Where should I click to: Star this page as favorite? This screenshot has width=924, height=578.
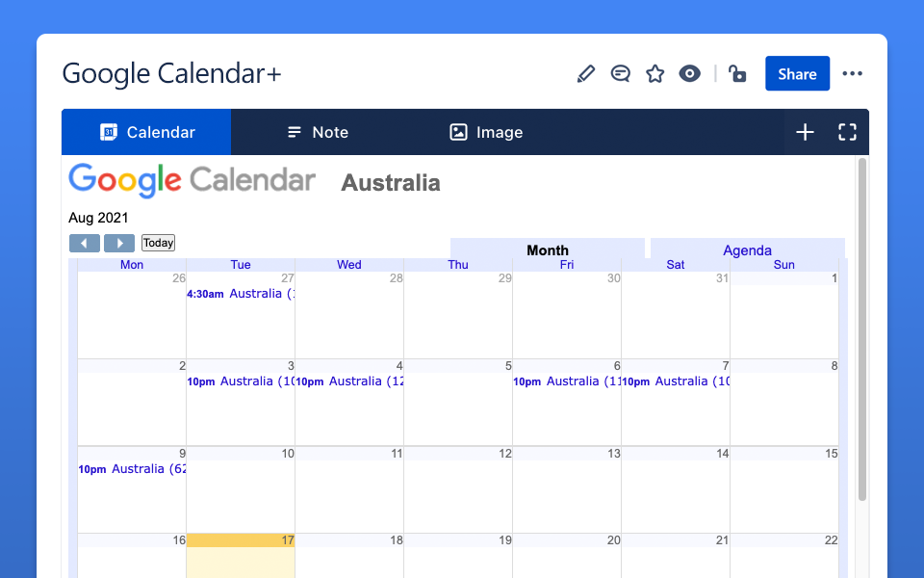(654, 74)
